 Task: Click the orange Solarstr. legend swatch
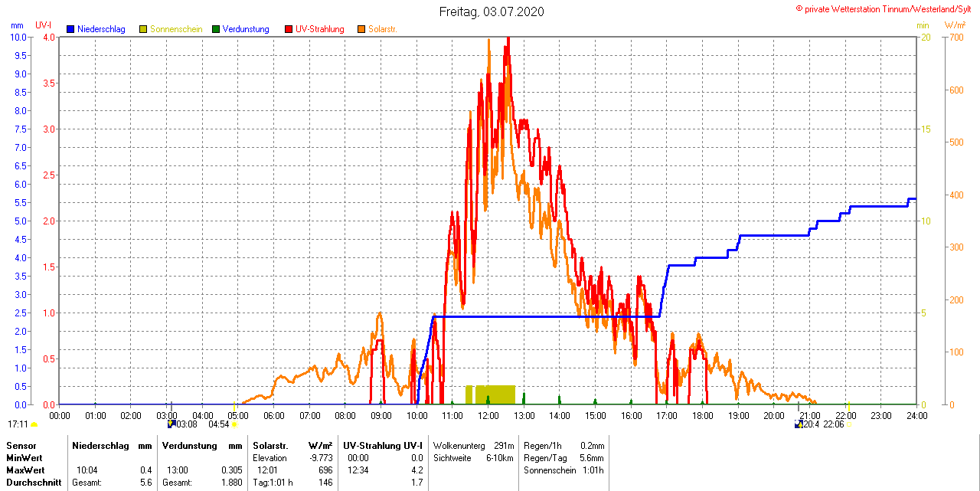[x=361, y=29]
